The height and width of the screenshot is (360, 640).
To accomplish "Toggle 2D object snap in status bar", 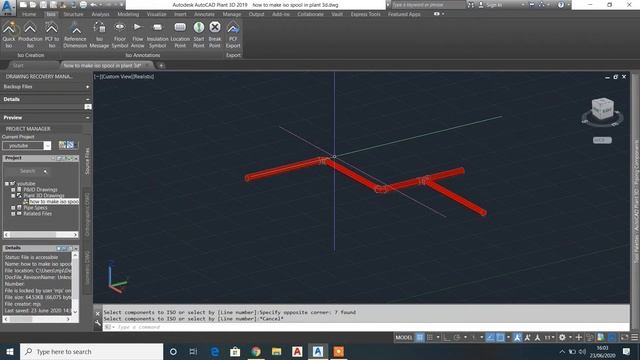I will point(500,337).
